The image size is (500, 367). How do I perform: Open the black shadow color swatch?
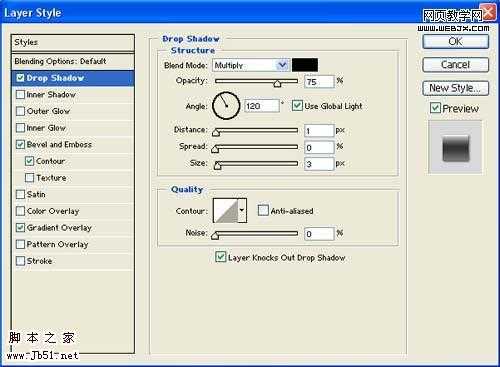pos(305,65)
